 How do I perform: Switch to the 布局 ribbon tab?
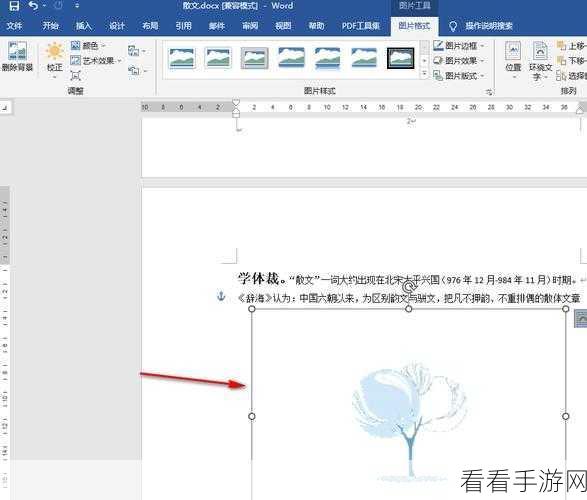click(150, 26)
